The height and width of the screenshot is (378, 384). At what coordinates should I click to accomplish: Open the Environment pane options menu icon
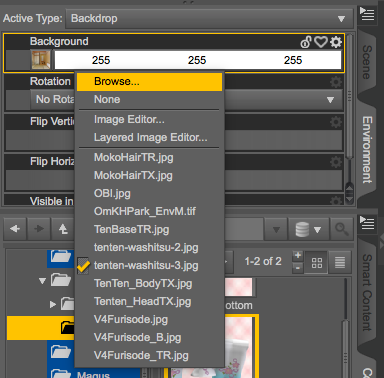pos(367,14)
